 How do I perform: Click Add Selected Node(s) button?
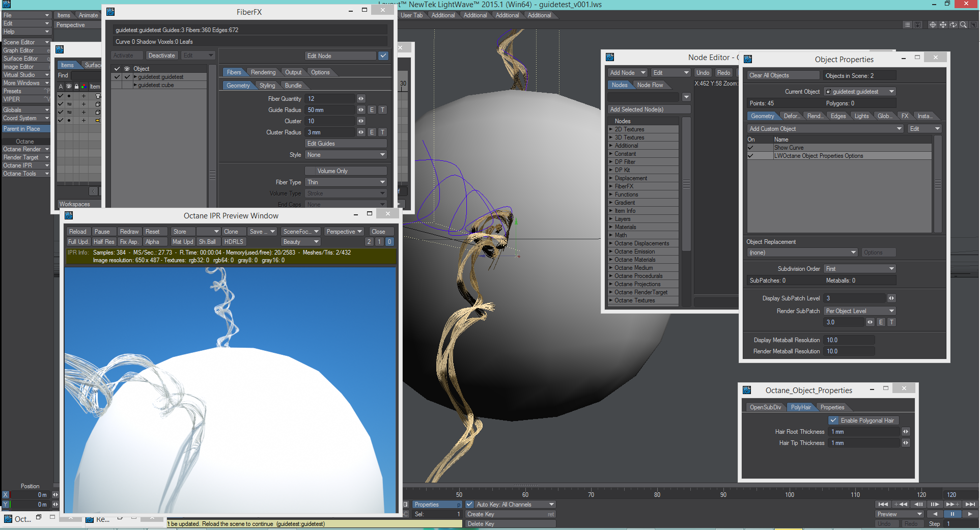coord(649,109)
